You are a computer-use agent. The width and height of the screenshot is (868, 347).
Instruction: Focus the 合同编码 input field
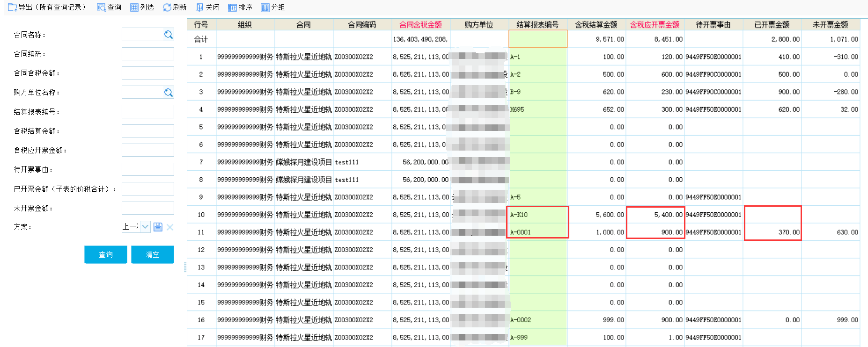click(x=148, y=54)
